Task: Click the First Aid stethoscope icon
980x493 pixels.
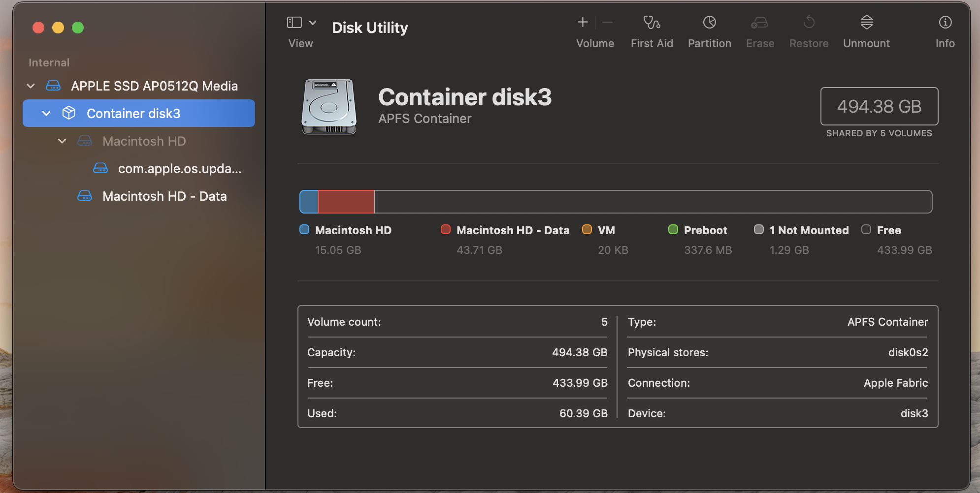Action: pyautogui.click(x=652, y=23)
